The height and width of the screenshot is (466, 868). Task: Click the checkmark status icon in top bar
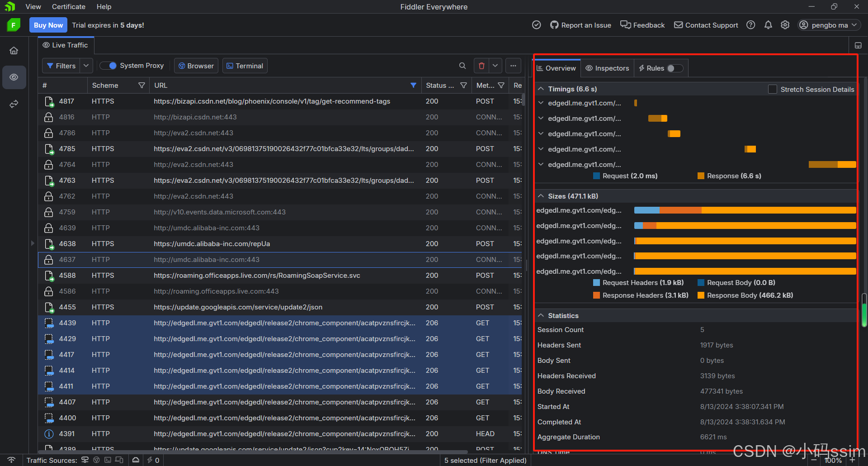[x=537, y=25]
